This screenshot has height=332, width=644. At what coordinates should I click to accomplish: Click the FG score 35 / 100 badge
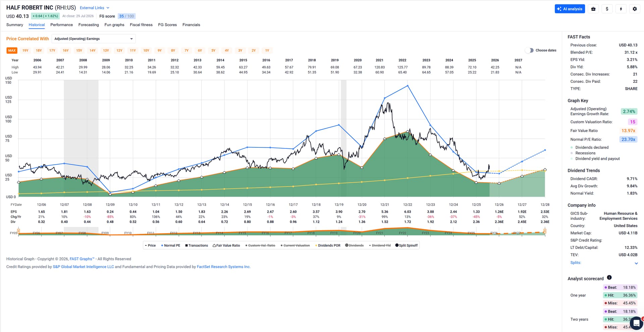click(x=126, y=16)
